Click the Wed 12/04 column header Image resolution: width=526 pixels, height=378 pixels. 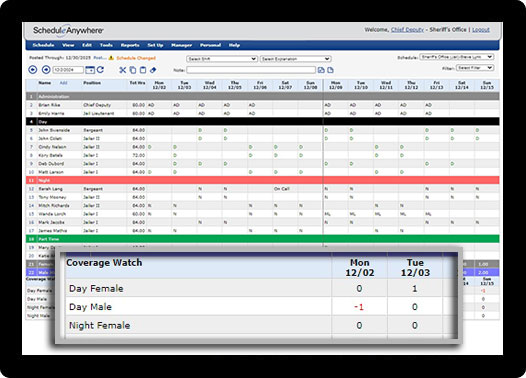click(x=209, y=85)
